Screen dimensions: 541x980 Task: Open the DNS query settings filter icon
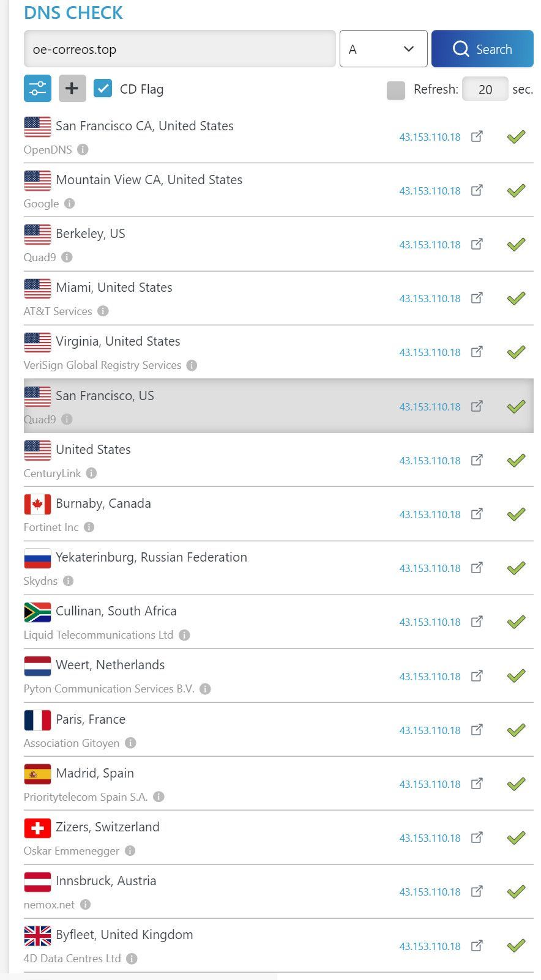point(37,88)
